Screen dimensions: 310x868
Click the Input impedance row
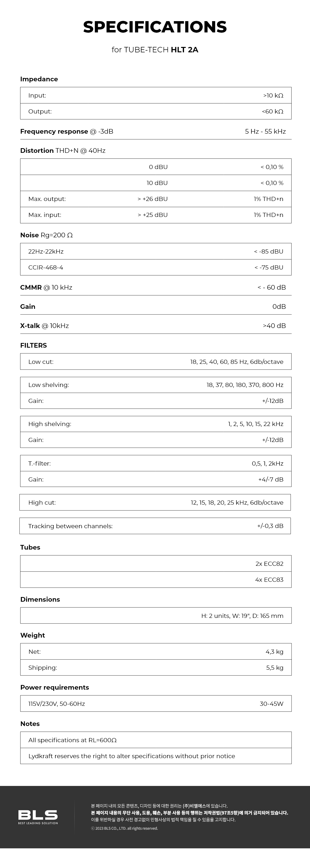click(x=155, y=95)
